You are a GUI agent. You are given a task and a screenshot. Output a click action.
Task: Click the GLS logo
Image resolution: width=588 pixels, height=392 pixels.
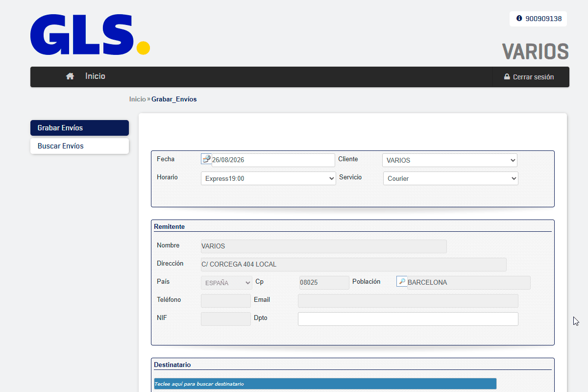pyautogui.click(x=90, y=34)
